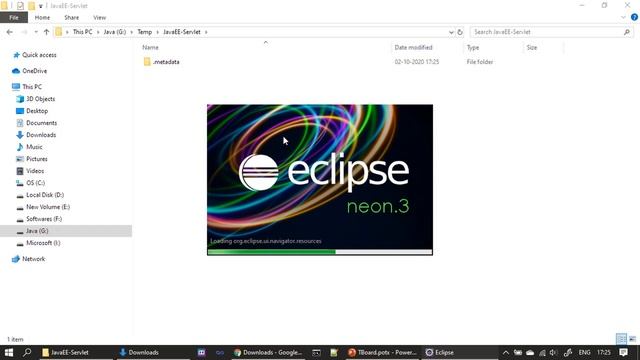Switch to details view layout icon
Viewport: 640px width, 360px height.
click(x=621, y=339)
